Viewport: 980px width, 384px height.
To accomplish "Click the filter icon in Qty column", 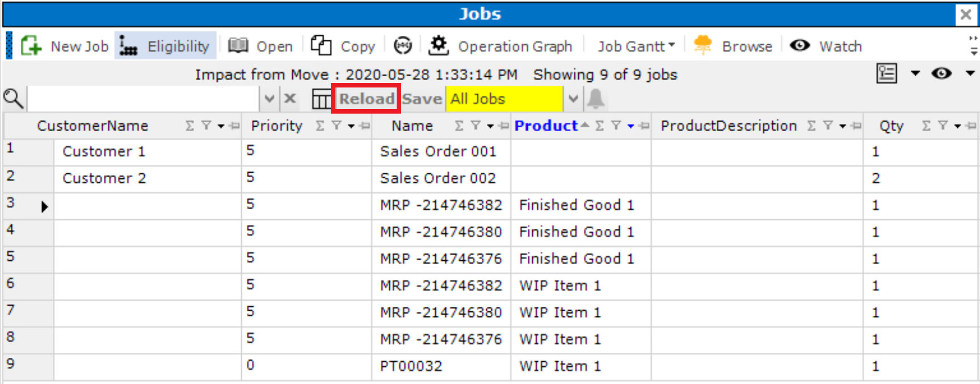I will (x=943, y=126).
